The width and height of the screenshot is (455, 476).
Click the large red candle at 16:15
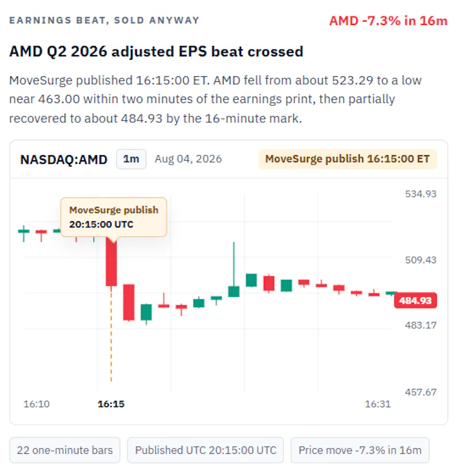point(111,263)
